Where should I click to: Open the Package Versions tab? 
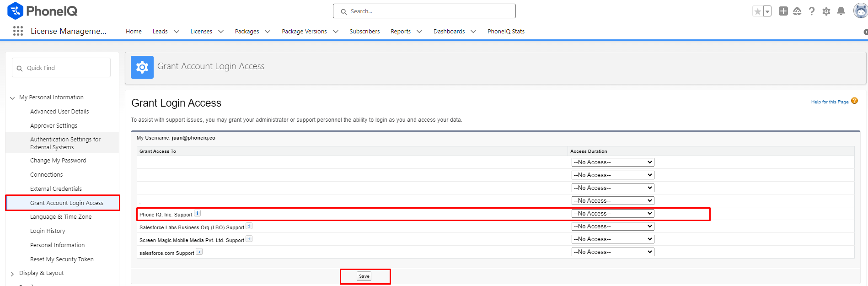pos(304,31)
